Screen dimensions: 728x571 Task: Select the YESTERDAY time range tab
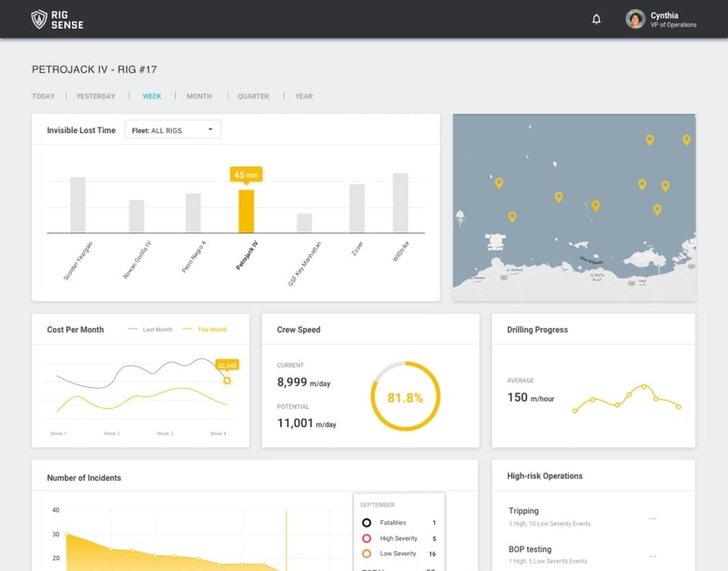tap(96, 97)
